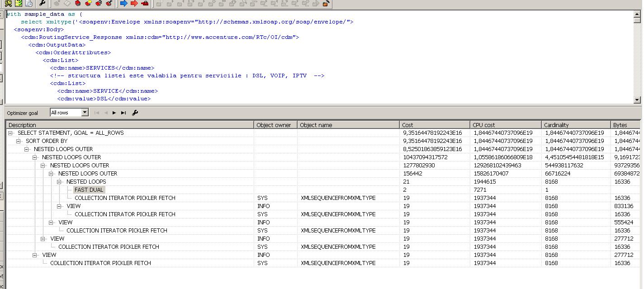The image size is (644, 289).
Task: Click the keys icon in top toolbar
Action: (9, 3)
